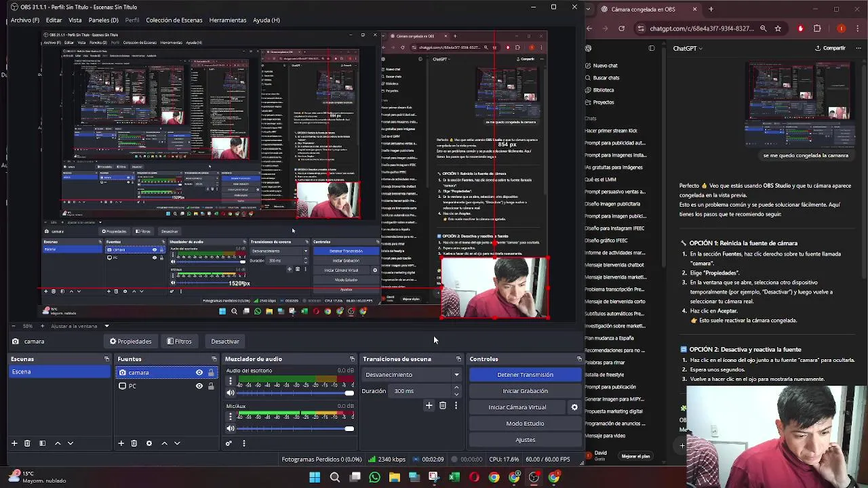Open Mic/Aux options dots
Screen dimensions: 868x488
point(230,416)
